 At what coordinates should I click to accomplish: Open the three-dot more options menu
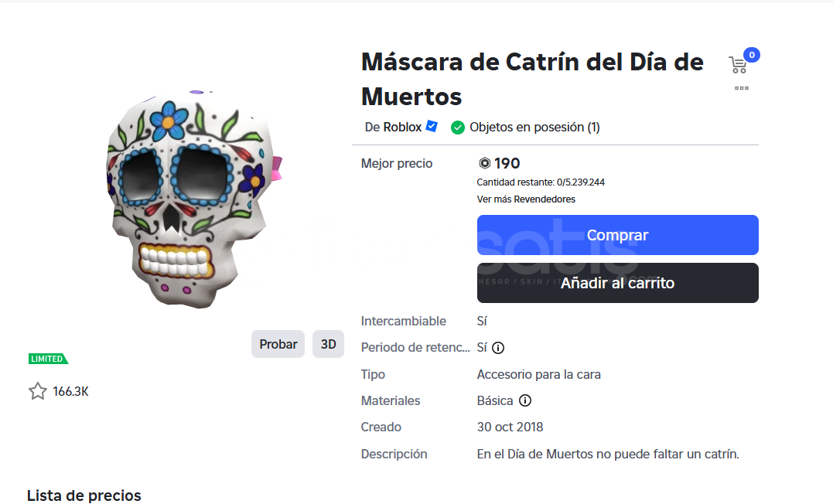click(742, 88)
